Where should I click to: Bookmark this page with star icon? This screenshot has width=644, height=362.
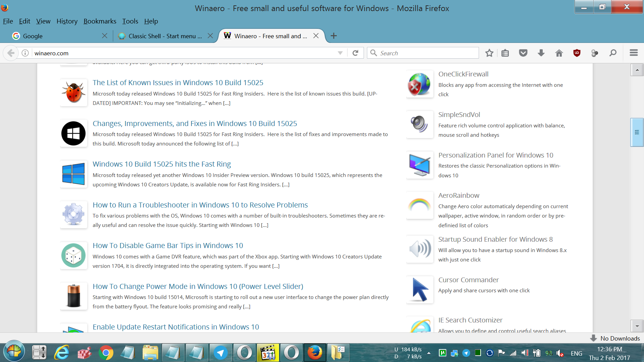click(x=489, y=53)
